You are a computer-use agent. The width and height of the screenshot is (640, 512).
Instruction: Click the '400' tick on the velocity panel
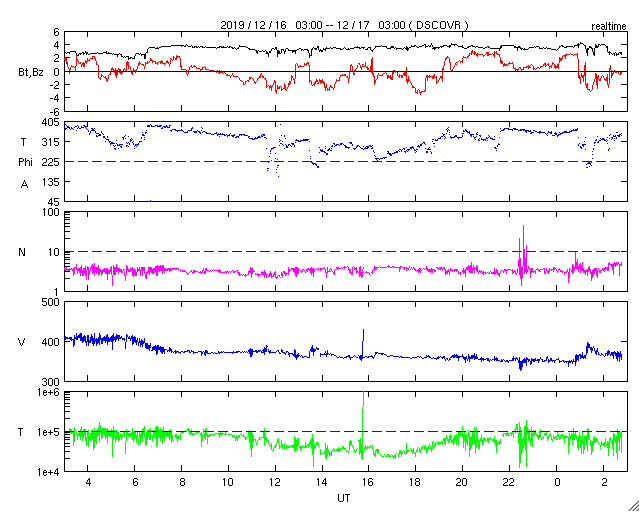(x=51, y=342)
